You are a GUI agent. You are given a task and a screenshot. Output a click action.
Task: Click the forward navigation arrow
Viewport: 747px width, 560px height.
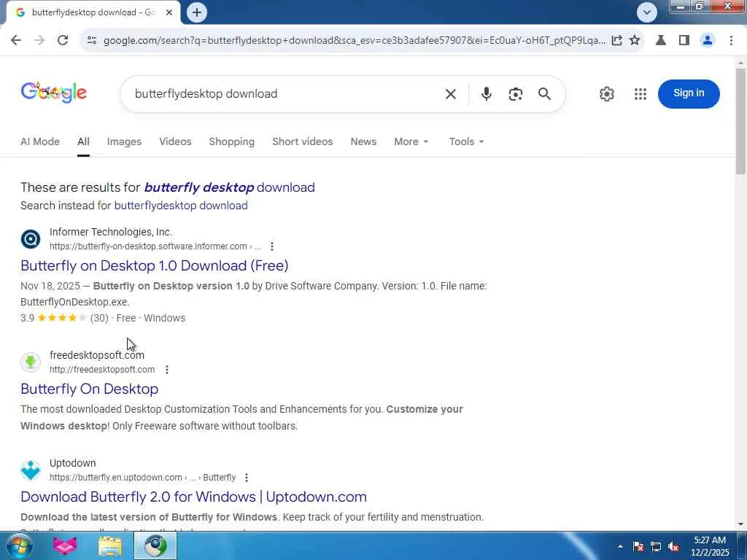[39, 41]
